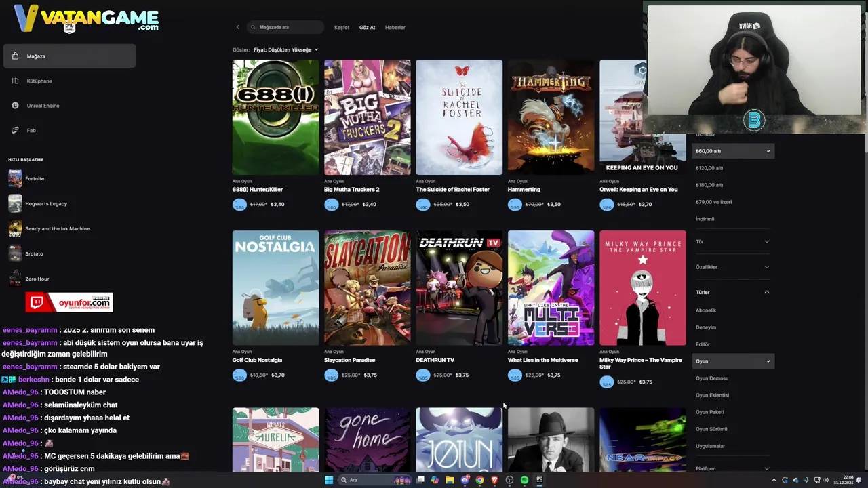The height and width of the screenshot is (488, 868).
Task: Click the Windows taskbar Ara search box
Action: [x=375, y=480]
